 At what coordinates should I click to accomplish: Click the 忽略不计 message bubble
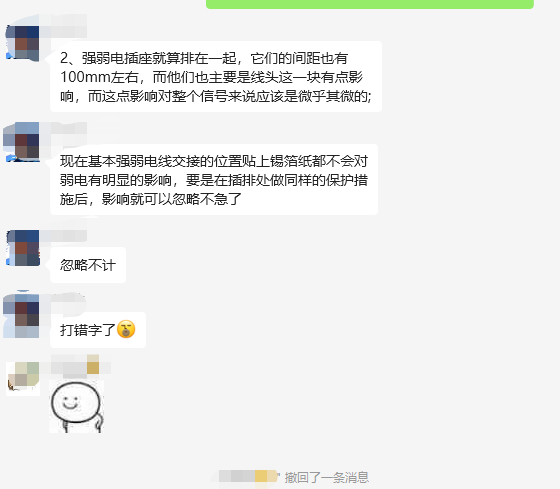tap(88, 265)
